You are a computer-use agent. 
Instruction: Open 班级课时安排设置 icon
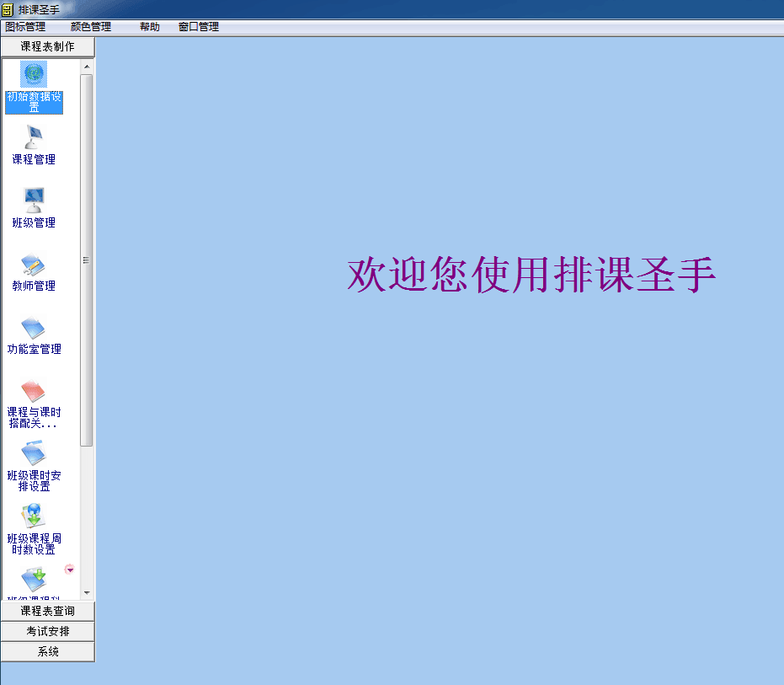coord(34,455)
